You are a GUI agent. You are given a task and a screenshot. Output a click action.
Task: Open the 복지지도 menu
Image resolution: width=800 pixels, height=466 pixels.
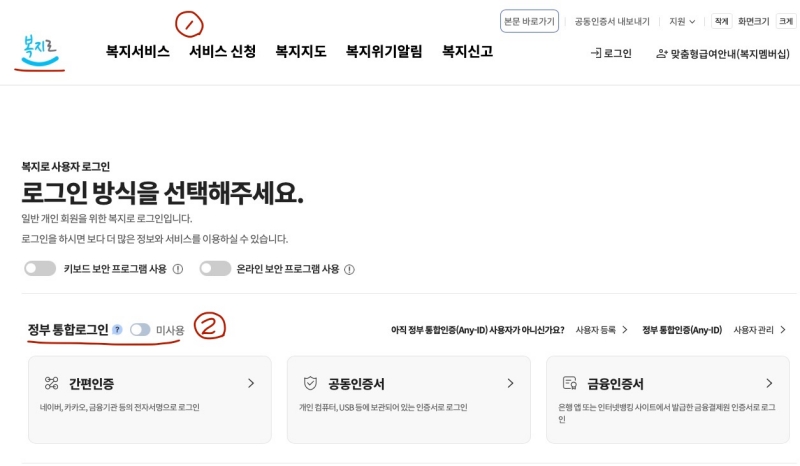[x=301, y=52]
